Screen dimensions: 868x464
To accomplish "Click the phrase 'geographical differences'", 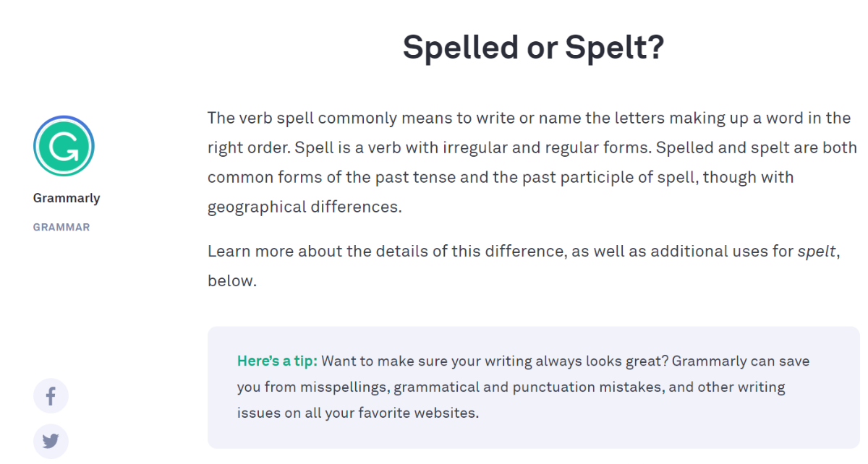I will (x=302, y=207).
